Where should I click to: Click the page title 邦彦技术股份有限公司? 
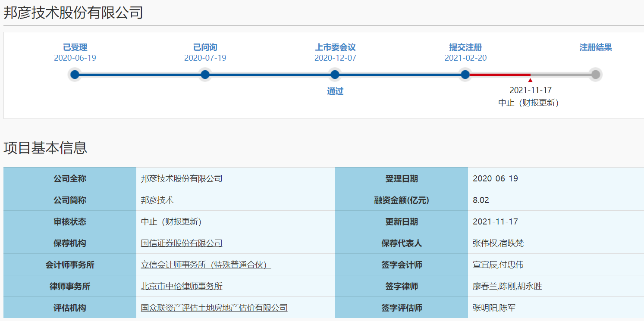click(x=73, y=13)
